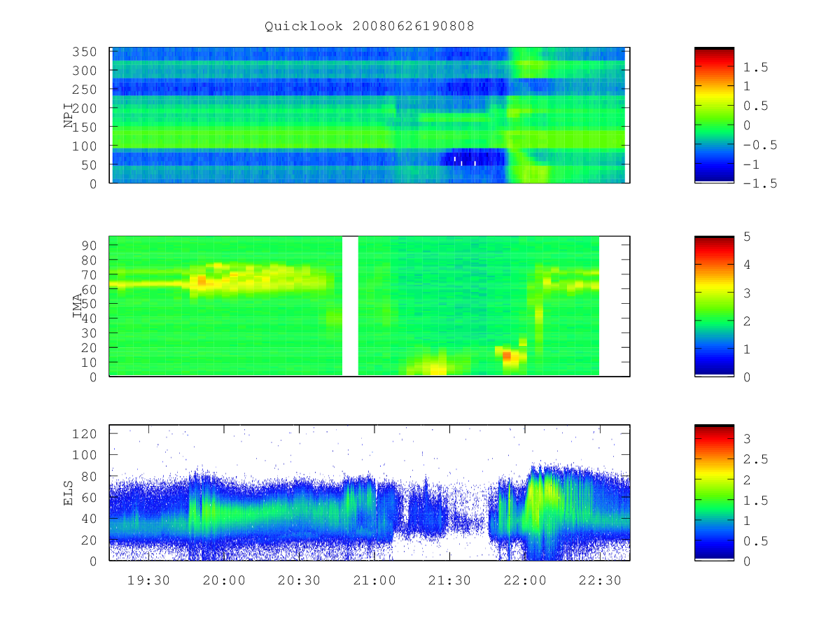The width and height of the screenshot is (840, 630).
Task: Click the 3 label on ELS colorbar
Action: (748, 438)
